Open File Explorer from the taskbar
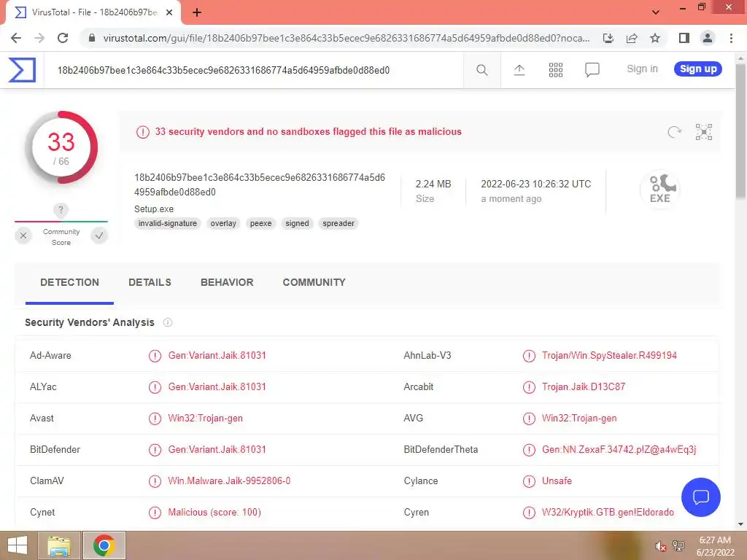Image resolution: width=747 pixels, height=560 pixels. pyautogui.click(x=59, y=545)
